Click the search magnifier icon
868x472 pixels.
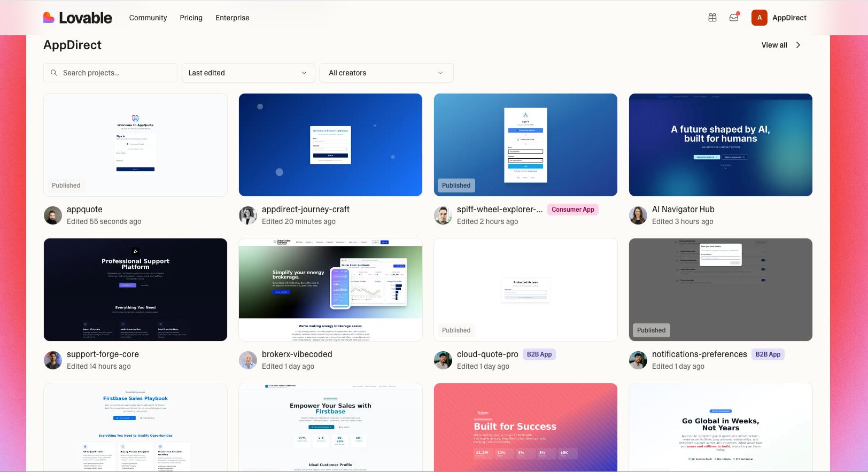[54, 73]
